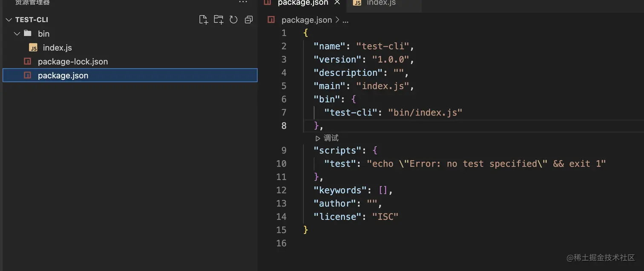Click the "ISC" license value

pyautogui.click(x=385, y=216)
